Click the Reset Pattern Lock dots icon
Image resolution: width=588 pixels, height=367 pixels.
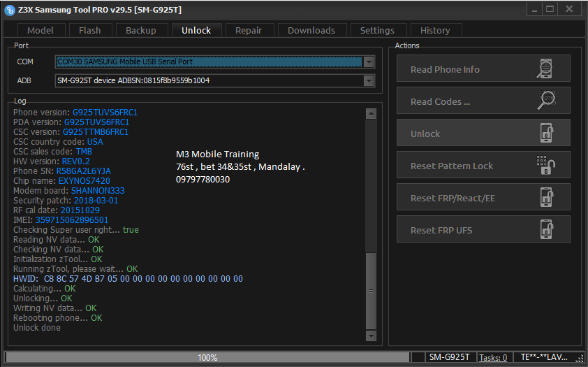pos(545,165)
